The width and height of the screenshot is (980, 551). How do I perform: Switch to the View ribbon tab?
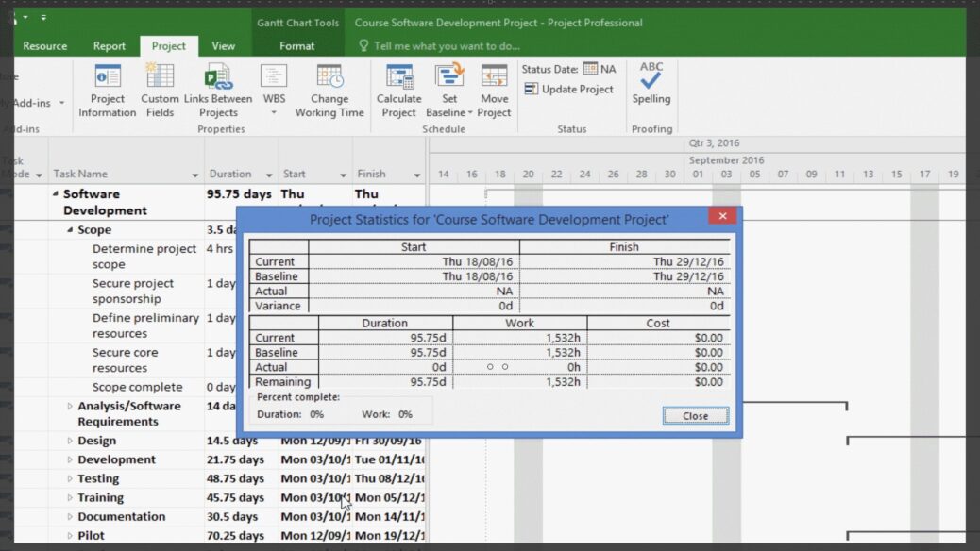[x=224, y=44]
